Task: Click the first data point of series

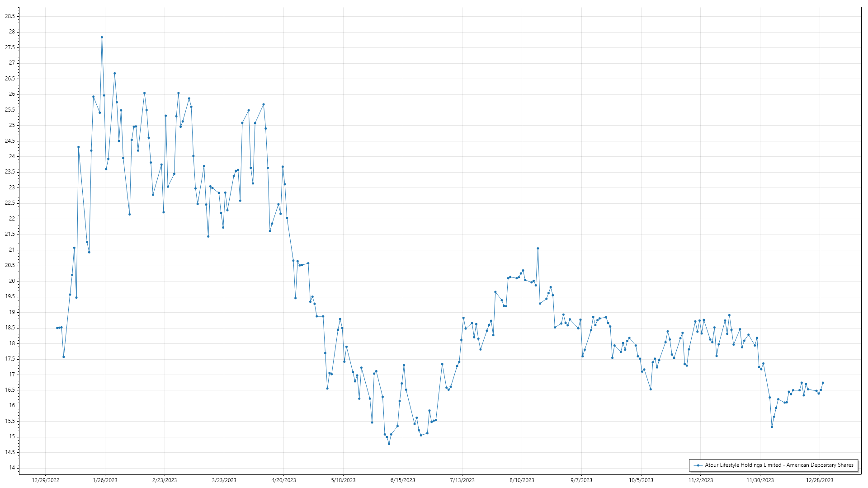Action: point(57,328)
